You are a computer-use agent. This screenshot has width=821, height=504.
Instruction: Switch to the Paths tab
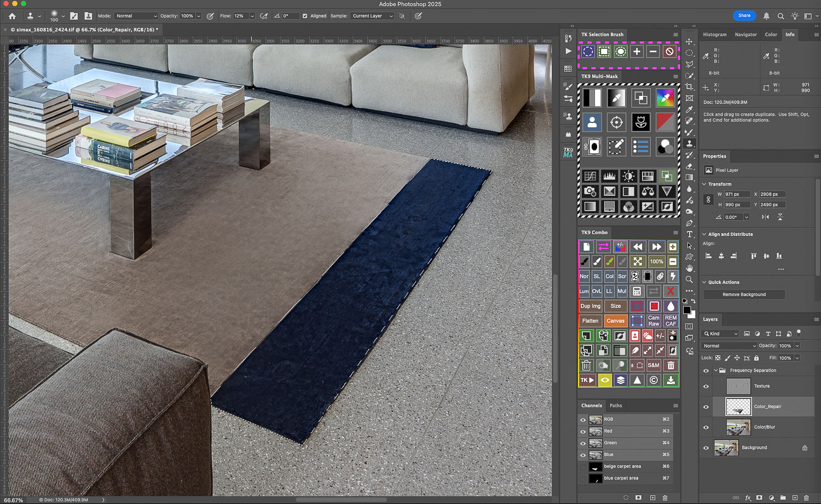pos(616,405)
